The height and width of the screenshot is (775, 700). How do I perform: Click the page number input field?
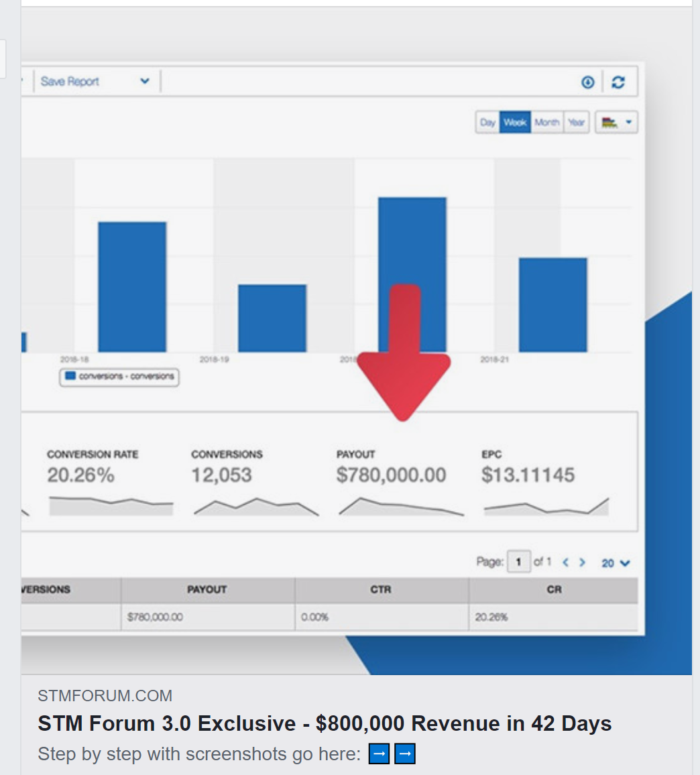click(x=518, y=562)
